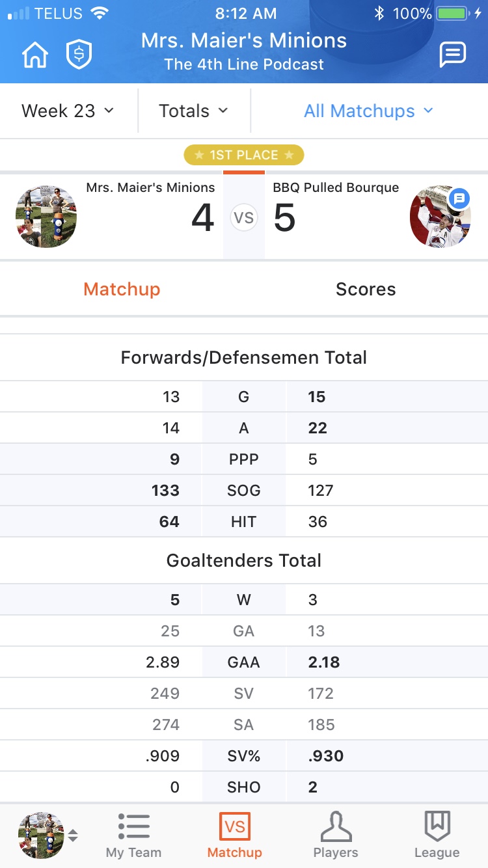The width and height of the screenshot is (488, 868).
Task: Open Mrs. Maier's Minions team photo
Action: pos(46,217)
